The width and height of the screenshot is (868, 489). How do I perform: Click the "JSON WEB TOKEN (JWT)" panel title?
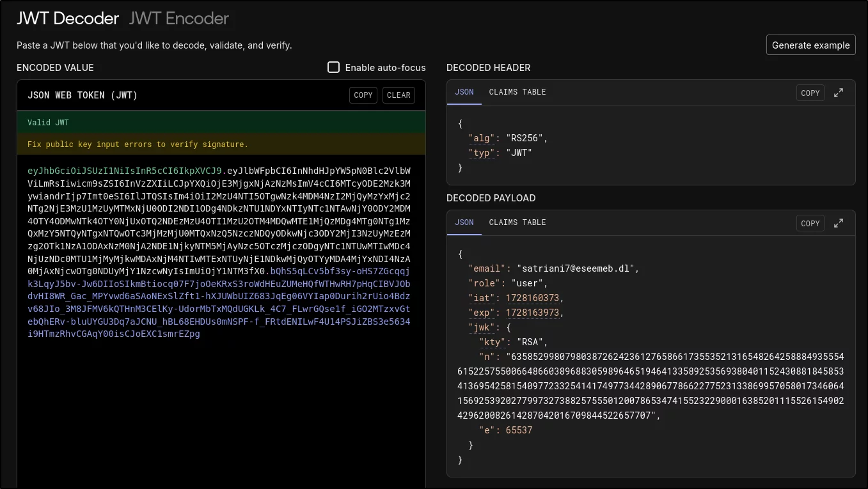83,95
